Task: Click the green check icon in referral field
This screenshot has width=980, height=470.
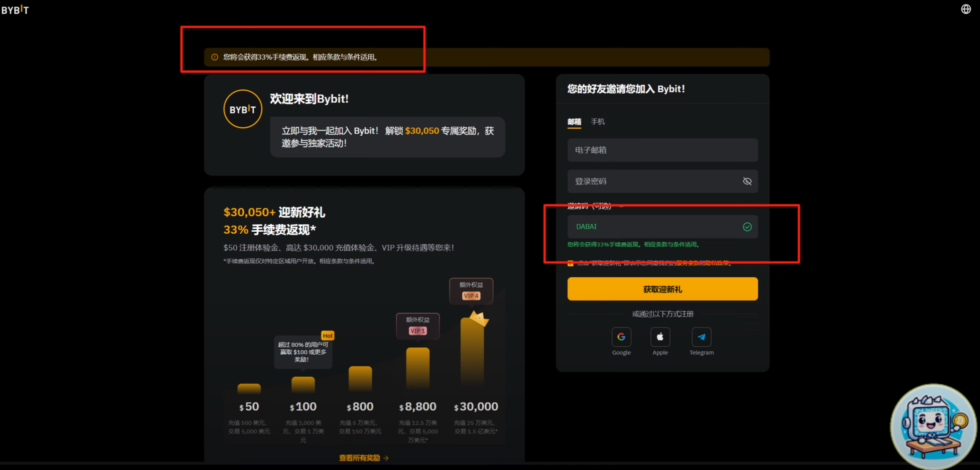Action: [x=747, y=227]
